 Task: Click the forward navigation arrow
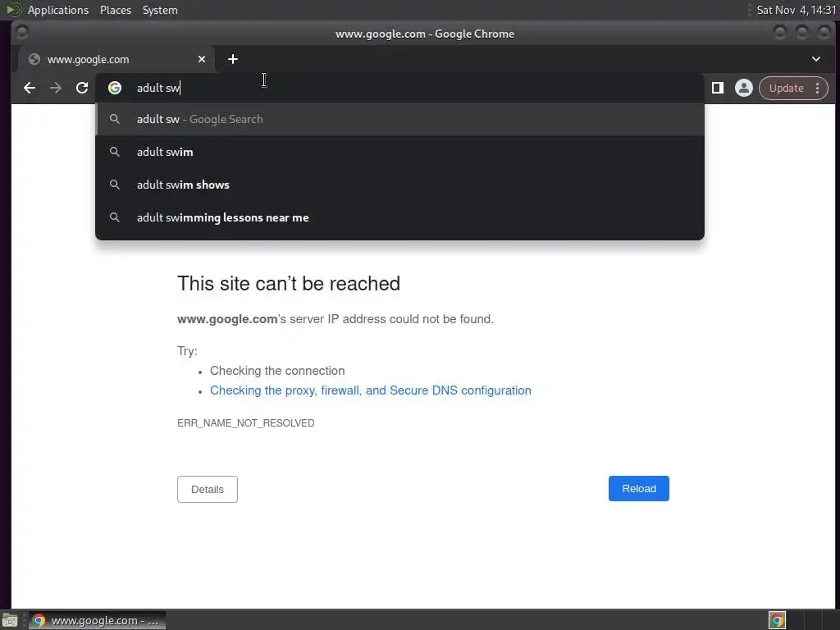click(56, 88)
